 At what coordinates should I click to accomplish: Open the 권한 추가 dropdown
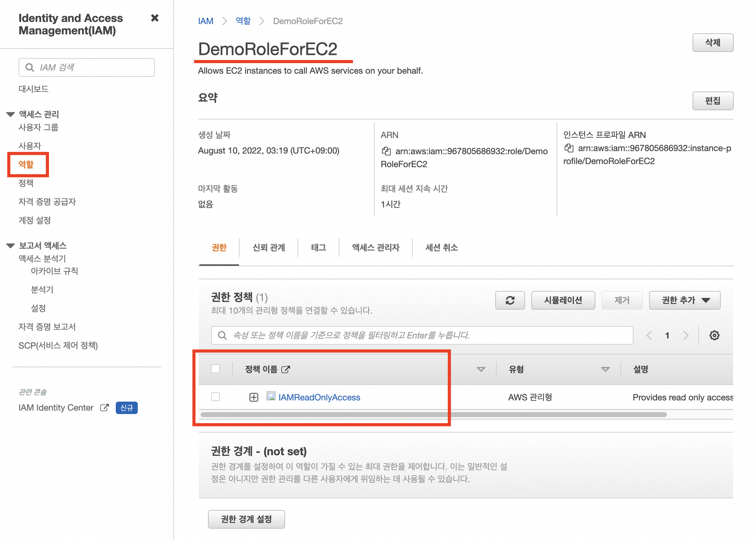pos(685,300)
